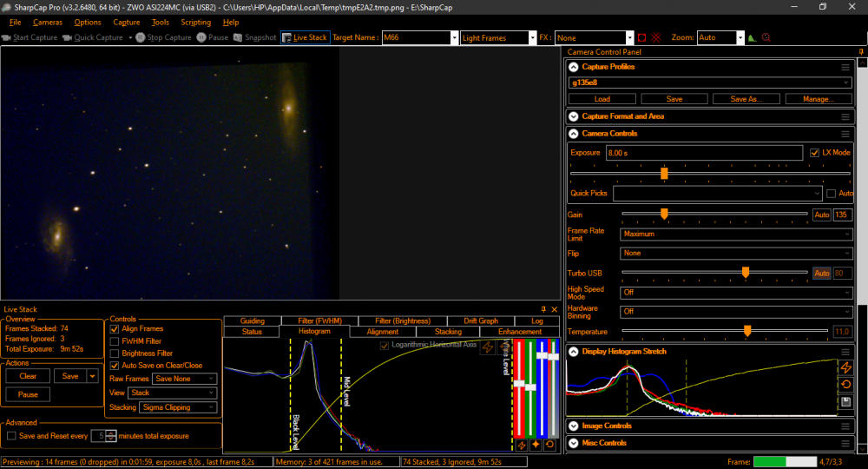Click the live stack histogram auto-stretch lightning icon
This screenshot has width=868, height=469.
point(487,347)
